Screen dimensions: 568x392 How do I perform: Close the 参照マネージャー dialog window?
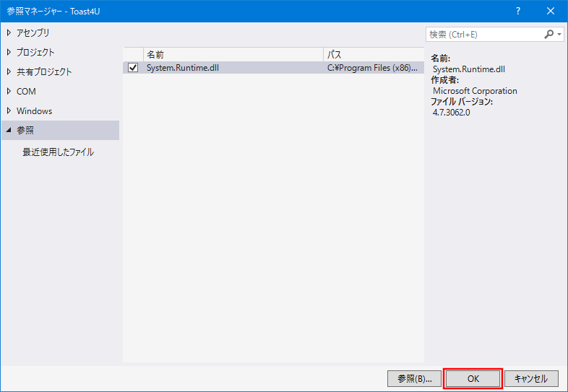click(x=551, y=11)
